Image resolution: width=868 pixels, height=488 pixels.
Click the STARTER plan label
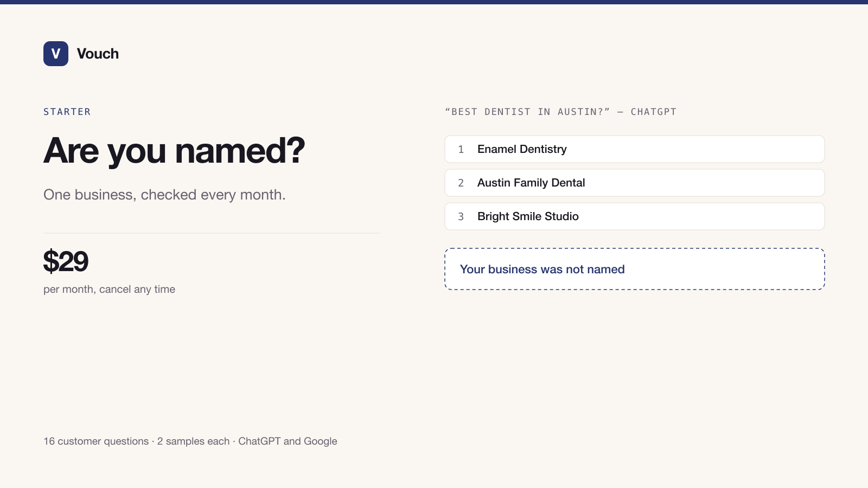(67, 112)
